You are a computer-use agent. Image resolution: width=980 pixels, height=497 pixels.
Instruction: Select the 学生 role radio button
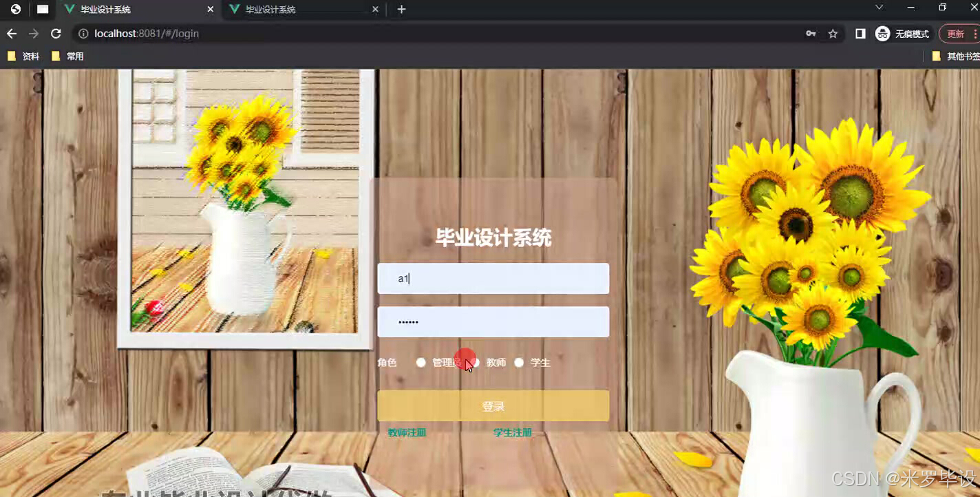click(x=519, y=362)
